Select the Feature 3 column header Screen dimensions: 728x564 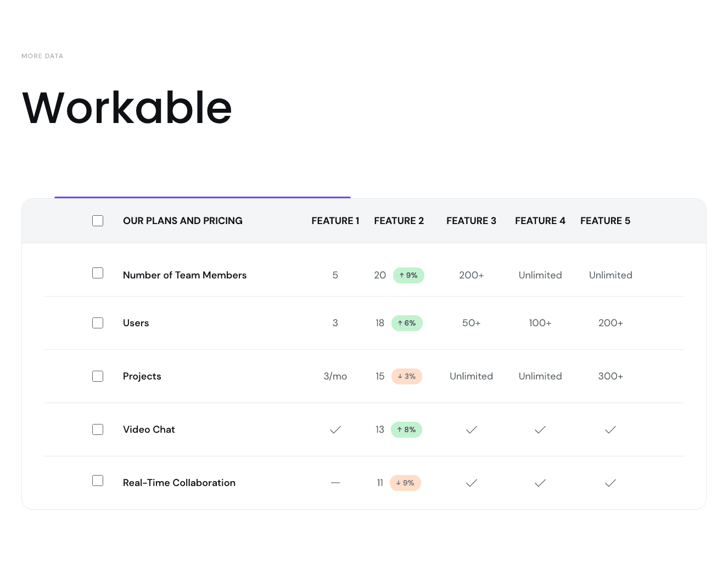point(471,221)
